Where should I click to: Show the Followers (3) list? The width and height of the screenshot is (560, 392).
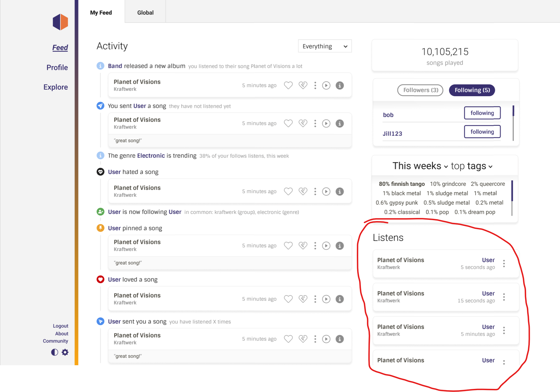click(420, 90)
